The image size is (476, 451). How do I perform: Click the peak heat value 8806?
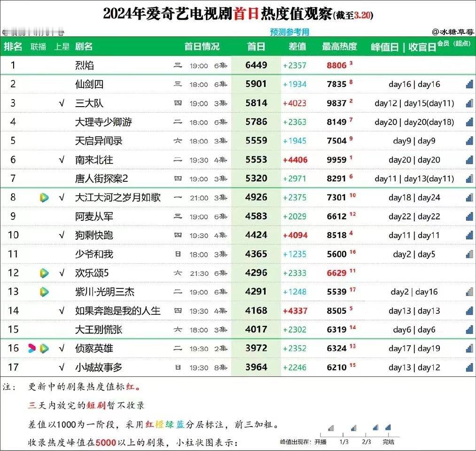point(336,65)
